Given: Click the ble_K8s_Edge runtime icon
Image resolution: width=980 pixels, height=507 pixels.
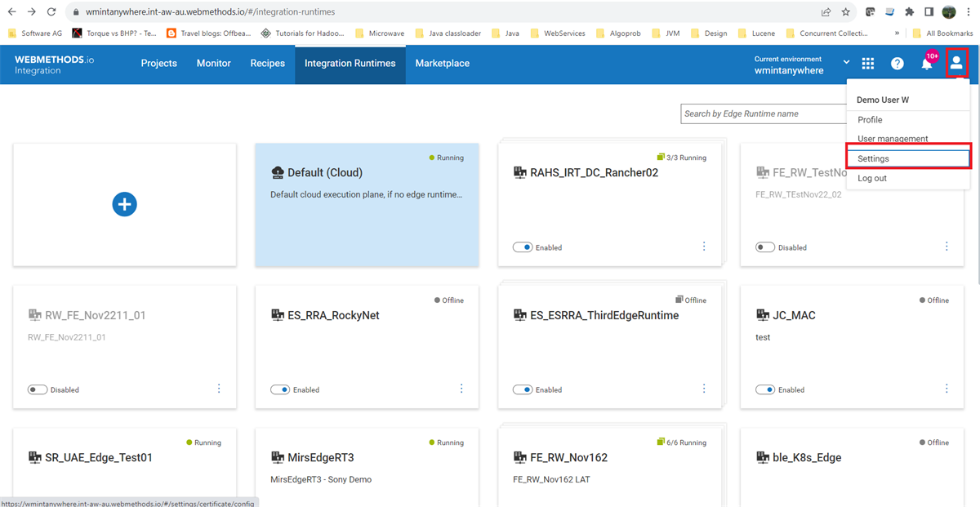Looking at the screenshot, I should click(762, 457).
